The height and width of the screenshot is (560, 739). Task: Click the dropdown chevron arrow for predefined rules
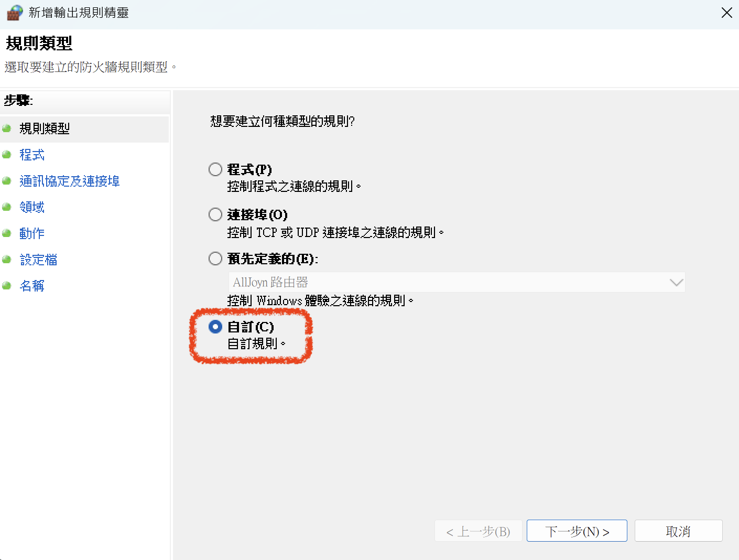coord(676,283)
